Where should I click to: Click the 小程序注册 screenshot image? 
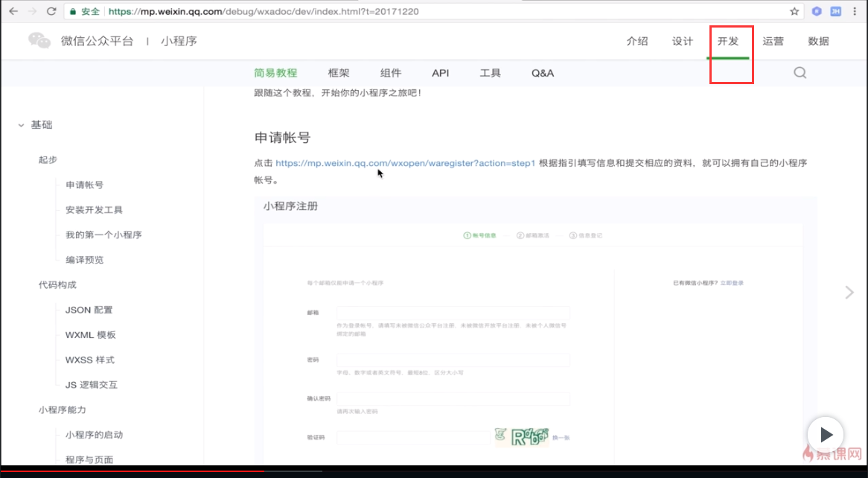click(x=535, y=331)
